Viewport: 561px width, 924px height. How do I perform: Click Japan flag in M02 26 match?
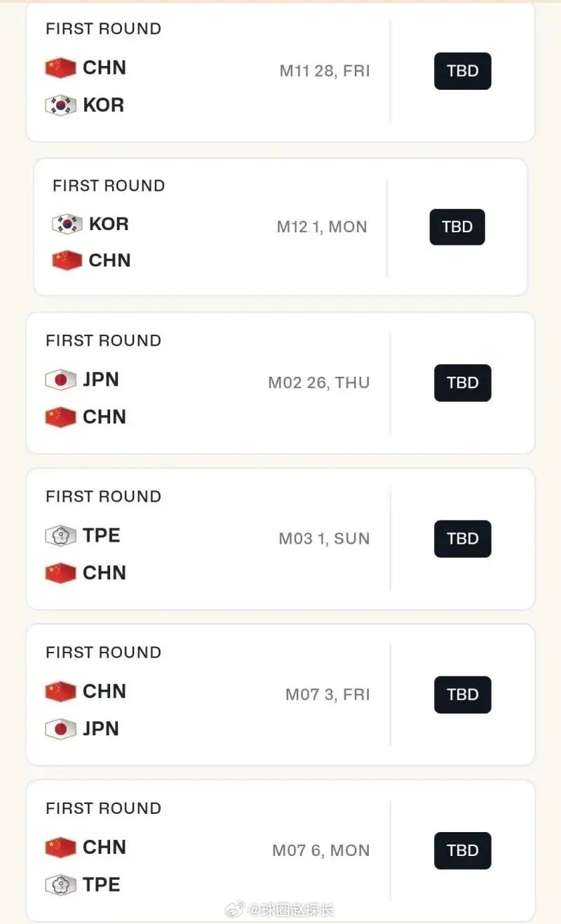(60, 380)
